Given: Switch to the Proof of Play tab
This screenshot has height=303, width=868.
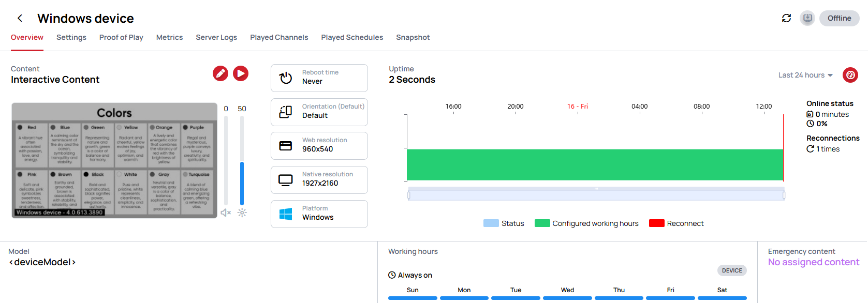Looking at the screenshot, I should click(x=121, y=37).
